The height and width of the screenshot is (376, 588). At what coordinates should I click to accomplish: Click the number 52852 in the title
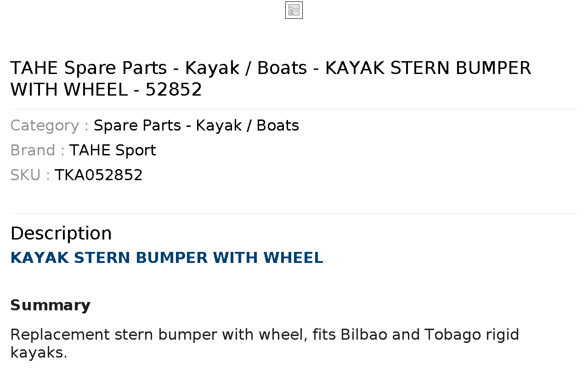click(174, 90)
